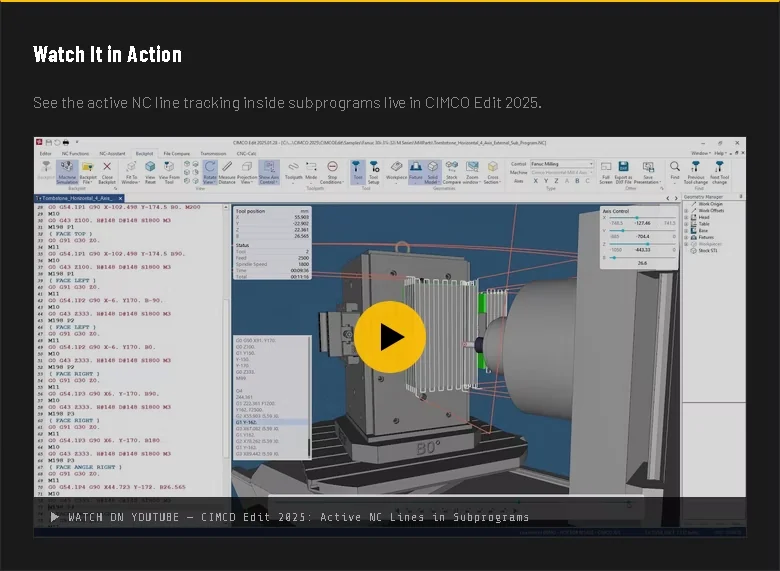Open the Window menu
Image resolution: width=780 pixels, height=571 pixels.
point(701,153)
